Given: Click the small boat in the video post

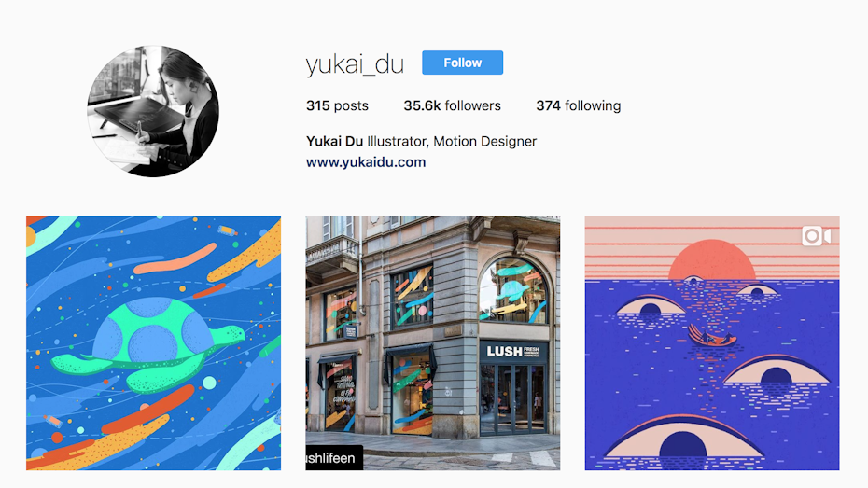Looking at the screenshot, I should click(712, 337).
